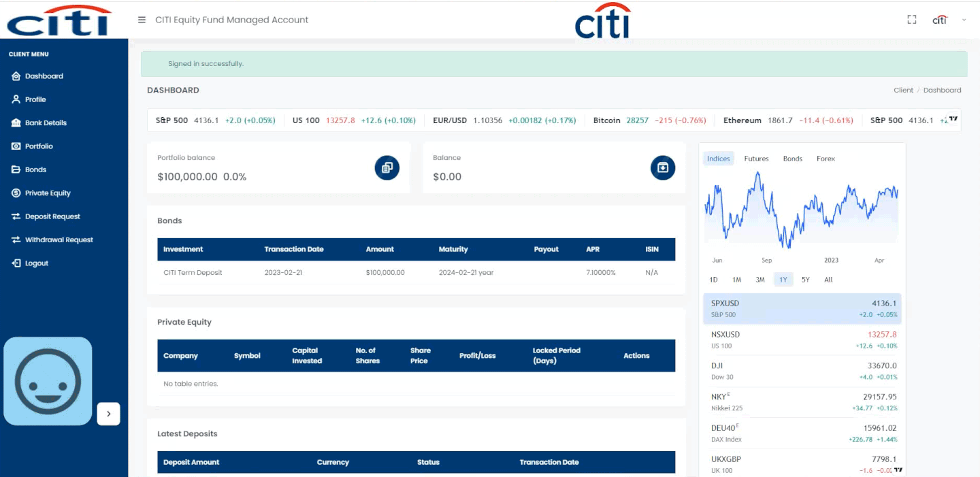Click the Profile person icon

click(x=16, y=99)
